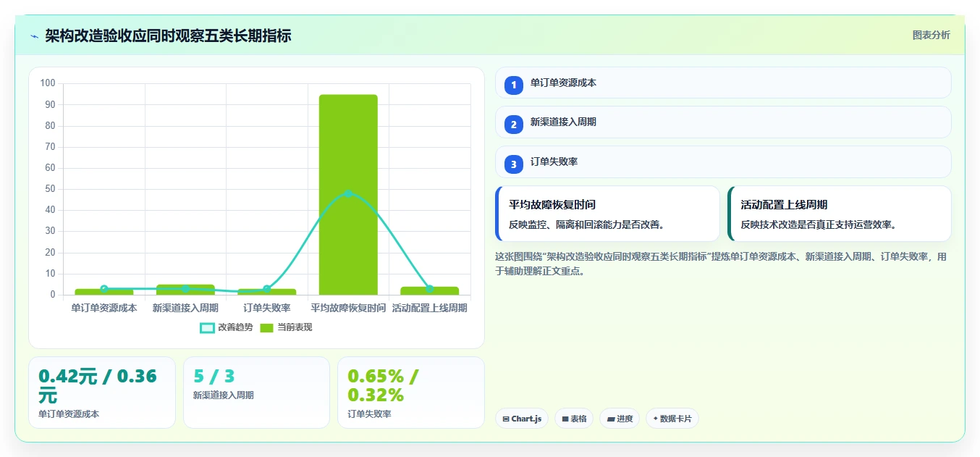Click the 活动配置上线周期 bar in chart

429,290
